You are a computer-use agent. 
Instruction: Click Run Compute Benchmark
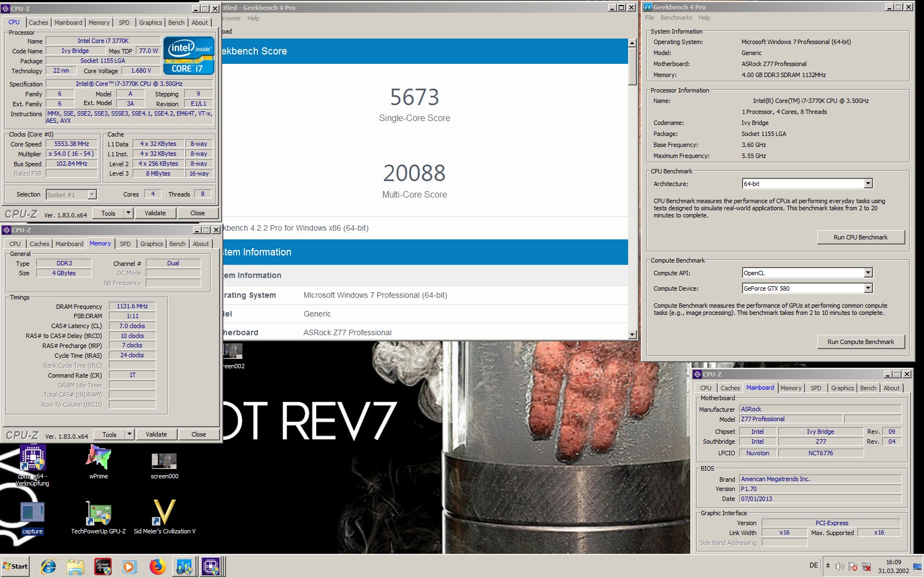click(860, 342)
